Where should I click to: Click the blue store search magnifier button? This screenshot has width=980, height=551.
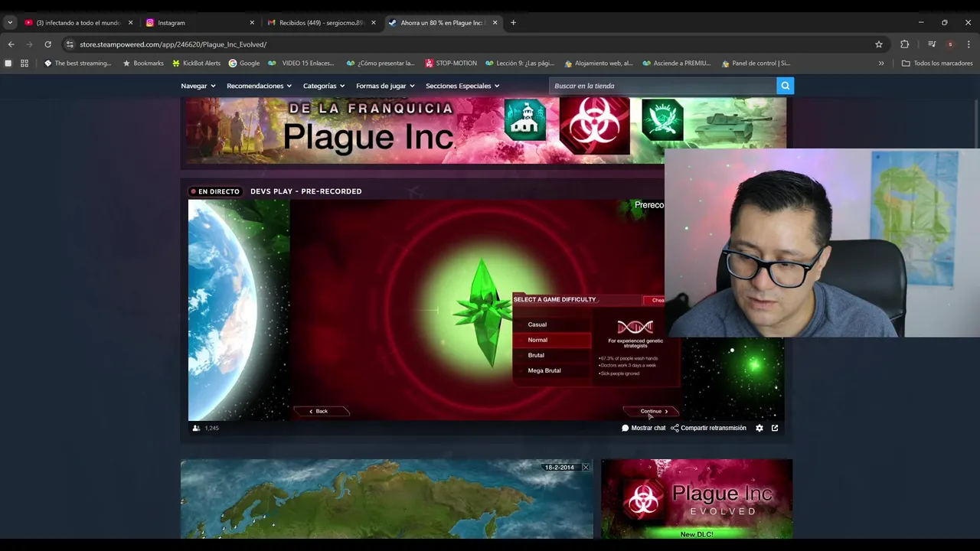785,86
